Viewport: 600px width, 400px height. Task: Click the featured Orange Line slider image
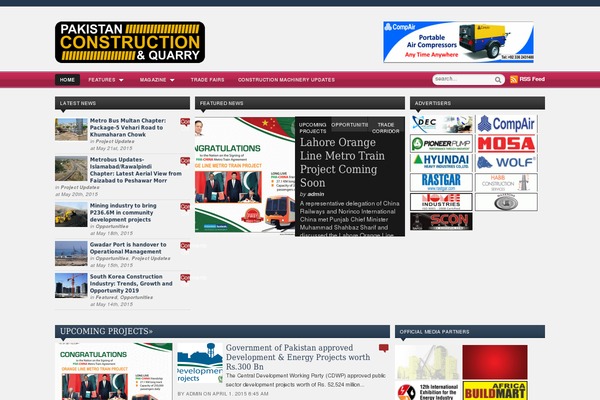245,175
